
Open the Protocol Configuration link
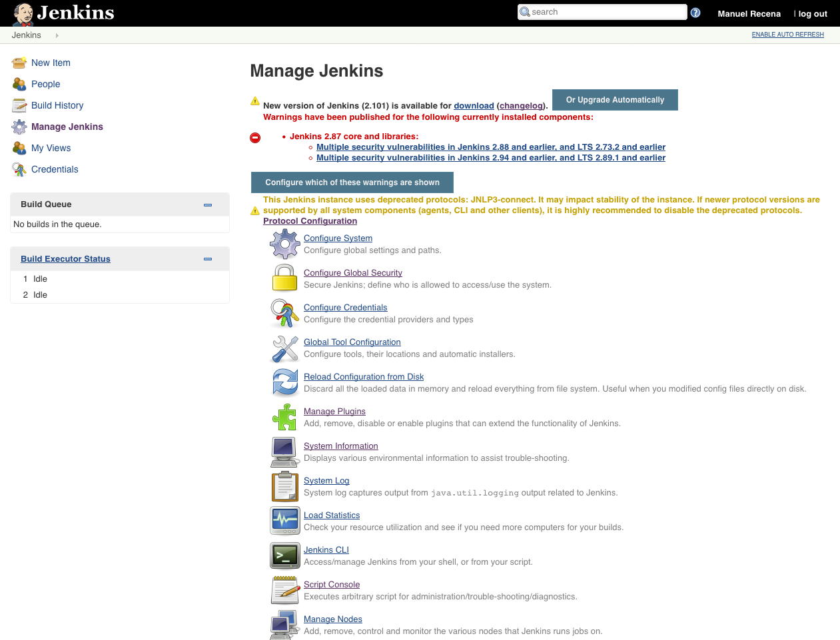(x=310, y=221)
